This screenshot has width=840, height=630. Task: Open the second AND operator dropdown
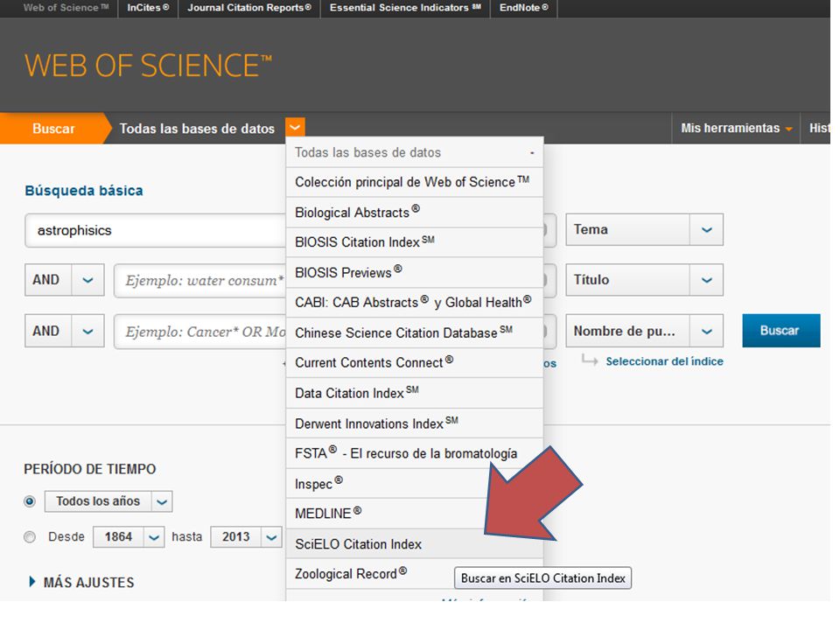[x=87, y=331]
